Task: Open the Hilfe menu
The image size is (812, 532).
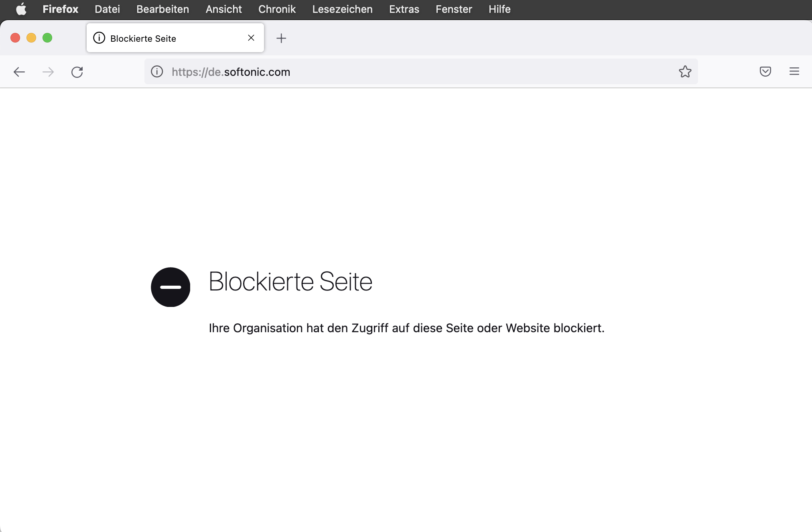Action: coord(499,9)
